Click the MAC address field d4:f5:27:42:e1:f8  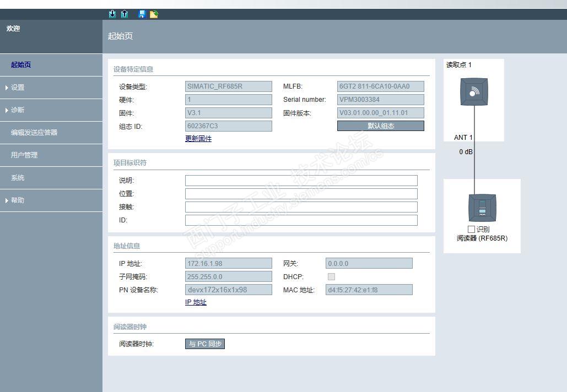[x=369, y=290]
